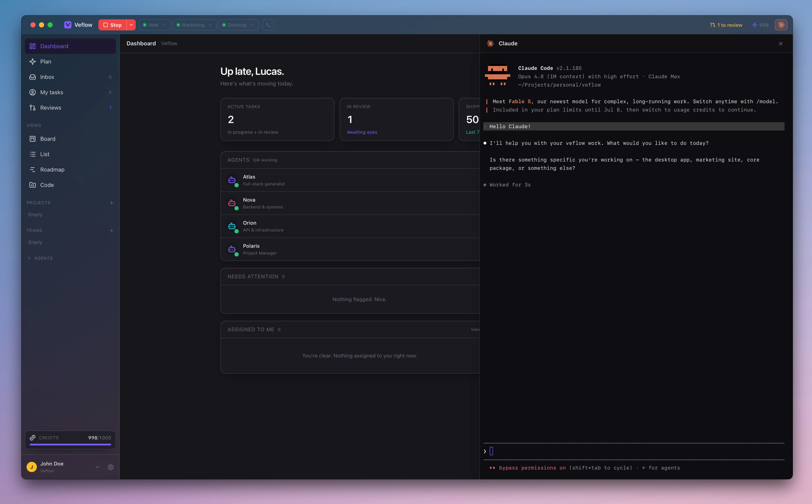The width and height of the screenshot is (812, 504).
Task: Expand the Agents section in sidebar
Action: [40, 258]
